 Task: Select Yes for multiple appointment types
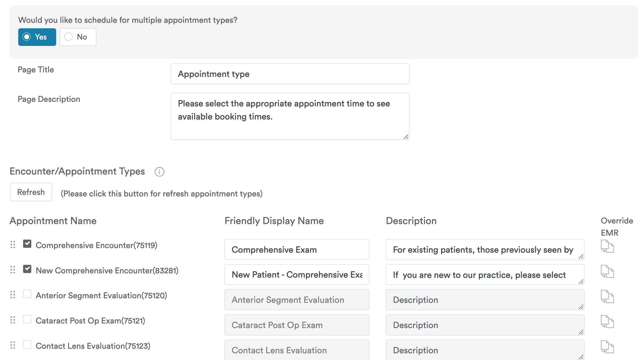pyautogui.click(x=37, y=37)
